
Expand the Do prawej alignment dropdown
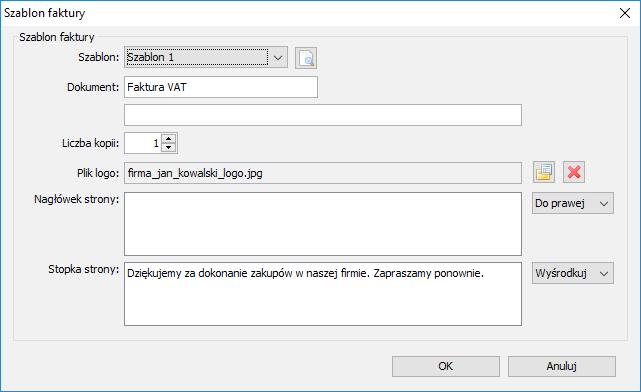click(x=604, y=203)
